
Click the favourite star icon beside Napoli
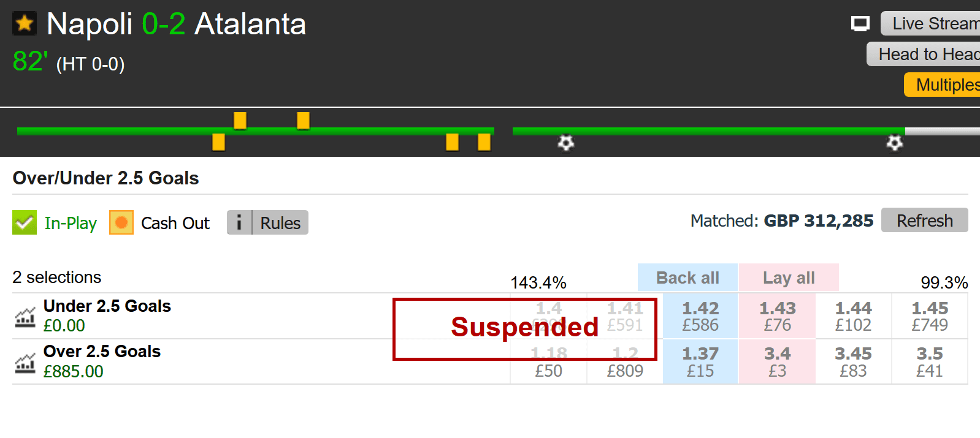point(25,24)
